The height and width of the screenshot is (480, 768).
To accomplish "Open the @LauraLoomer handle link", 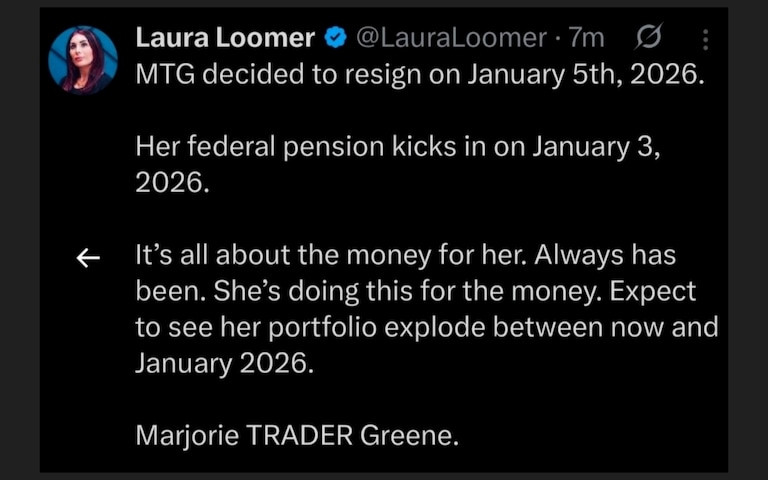I will [x=452, y=39].
